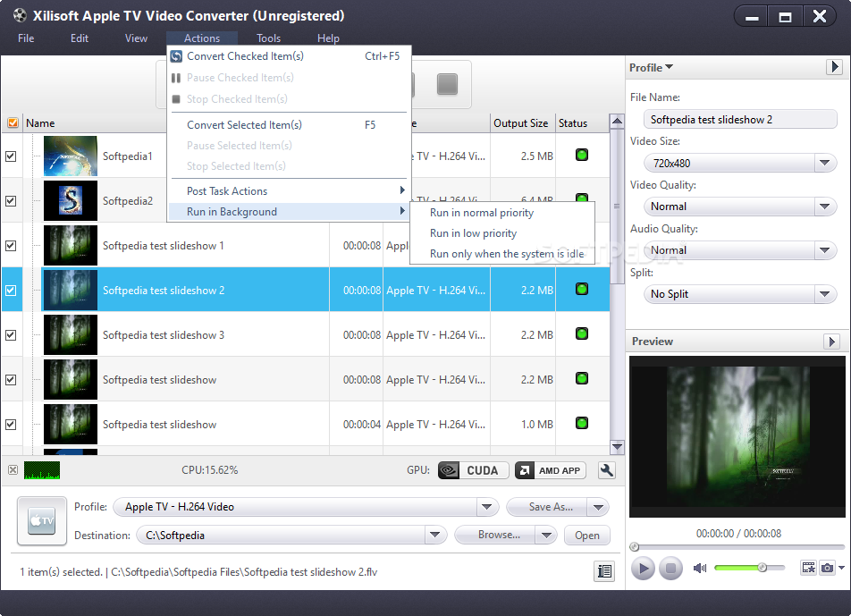Viewport: 851px width, 616px height.
Task: Open the Video Quality dropdown
Action: click(x=824, y=207)
